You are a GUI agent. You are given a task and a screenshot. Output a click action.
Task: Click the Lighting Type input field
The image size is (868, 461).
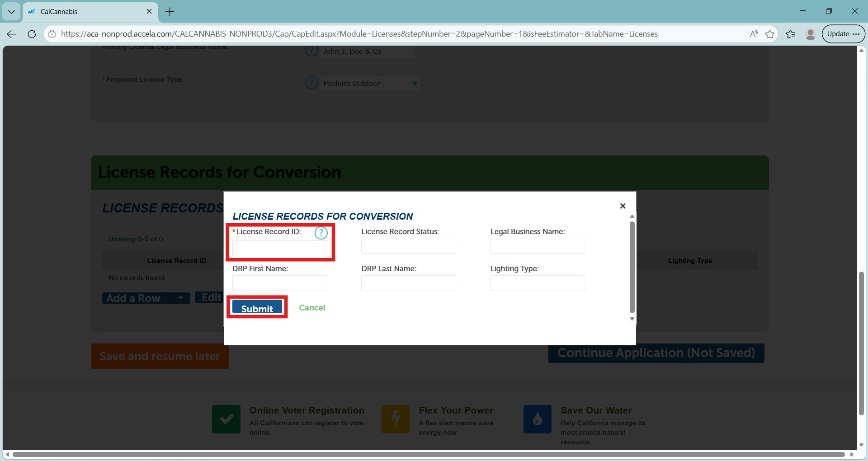click(538, 283)
